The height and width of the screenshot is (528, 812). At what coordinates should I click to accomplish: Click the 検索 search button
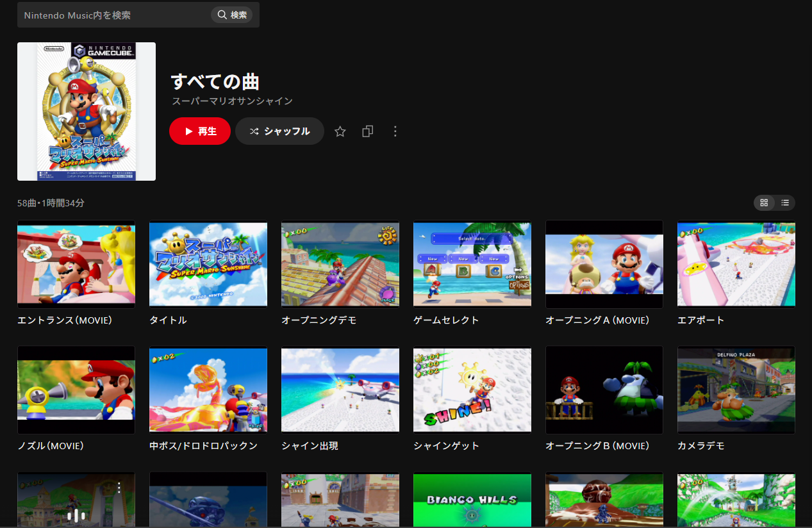231,15
